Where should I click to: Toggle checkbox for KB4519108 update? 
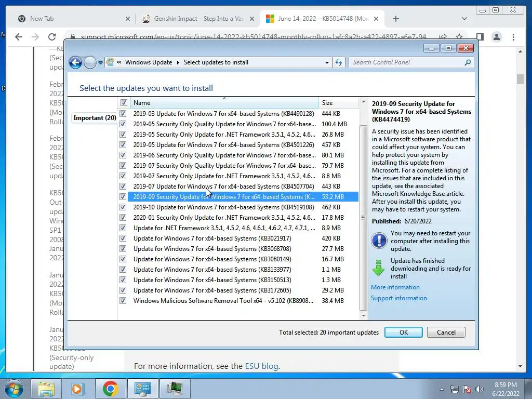pyautogui.click(x=123, y=207)
